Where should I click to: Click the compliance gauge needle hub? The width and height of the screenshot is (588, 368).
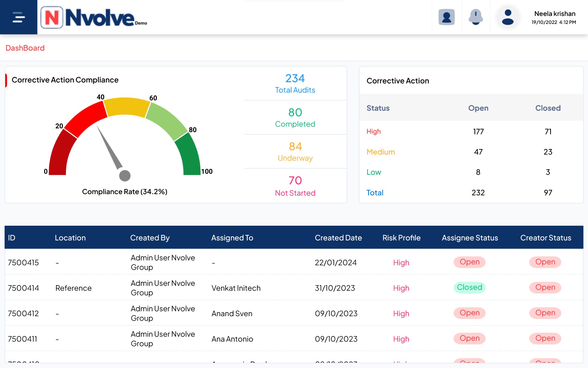tap(125, 176)
